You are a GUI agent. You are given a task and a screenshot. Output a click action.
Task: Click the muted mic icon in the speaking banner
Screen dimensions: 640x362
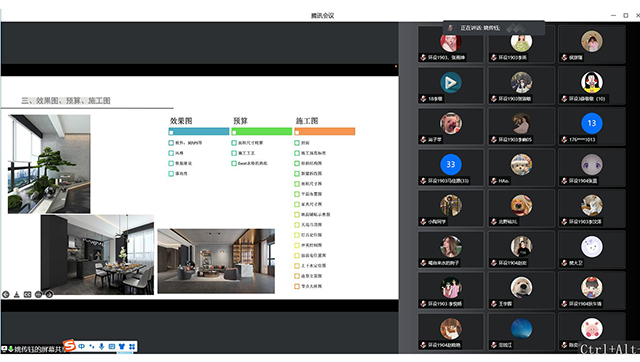pos(451,28)
